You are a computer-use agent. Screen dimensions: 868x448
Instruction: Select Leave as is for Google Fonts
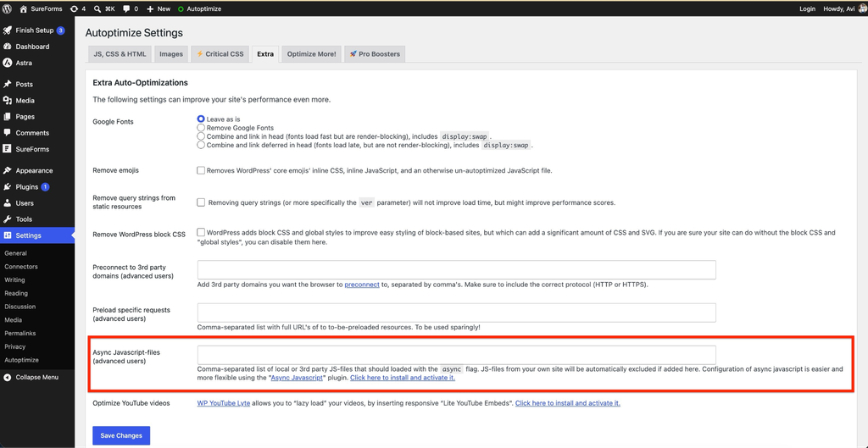(201, 119)
